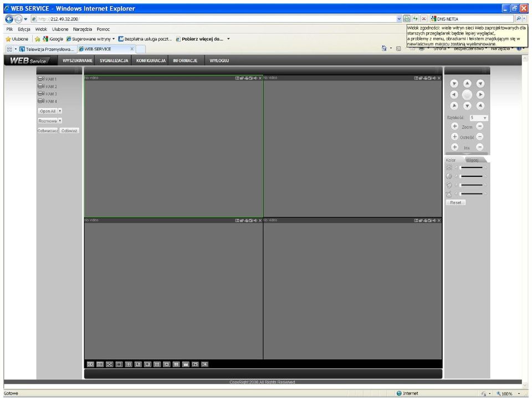Increase Ostrość focus with plus button
The width and height of the screenshot is (532, 398).
pyautogui.click(x=455, y=137)
